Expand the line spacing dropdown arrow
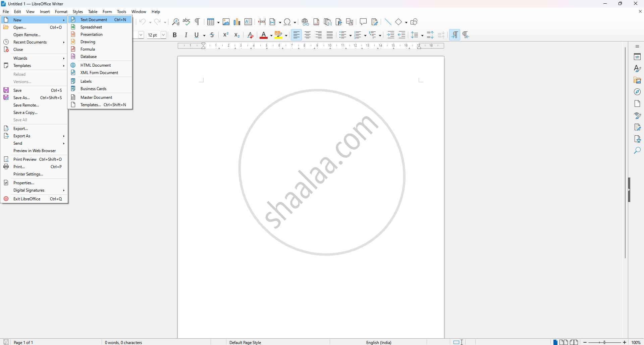The height and width of the screenshot is (345, 644). click(x=422, y=36)
